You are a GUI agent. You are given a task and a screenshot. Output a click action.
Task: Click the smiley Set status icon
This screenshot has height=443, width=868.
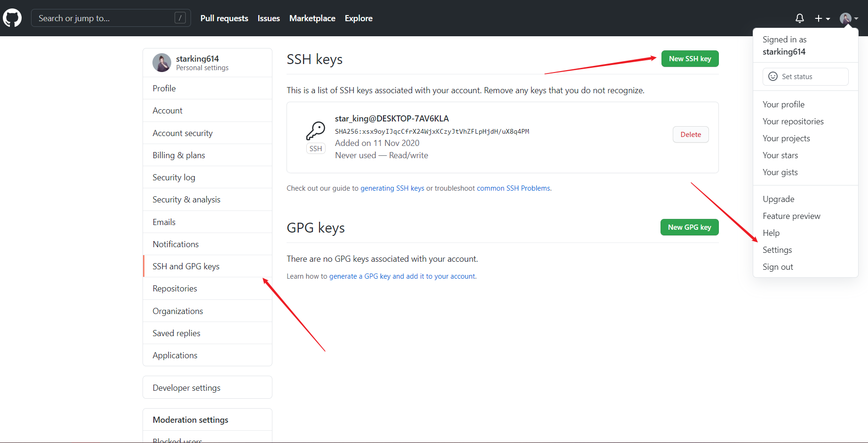click(772, 77)
